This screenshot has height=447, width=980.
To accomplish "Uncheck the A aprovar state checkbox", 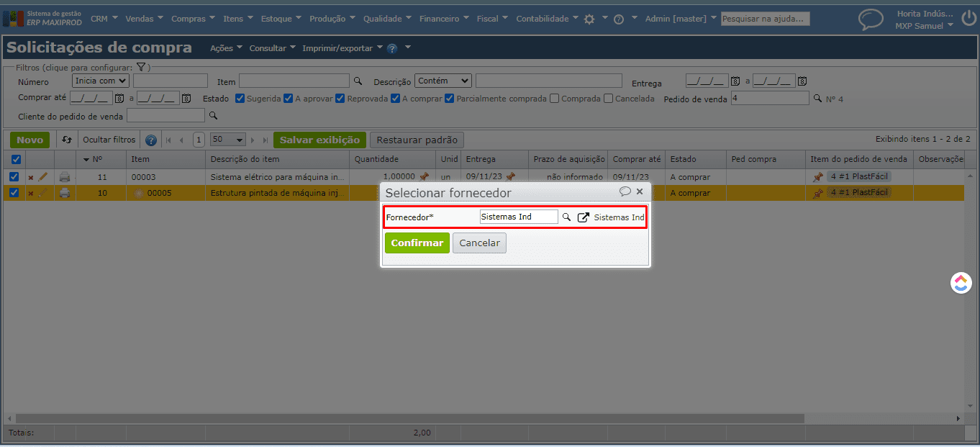I will pos(288,99).
